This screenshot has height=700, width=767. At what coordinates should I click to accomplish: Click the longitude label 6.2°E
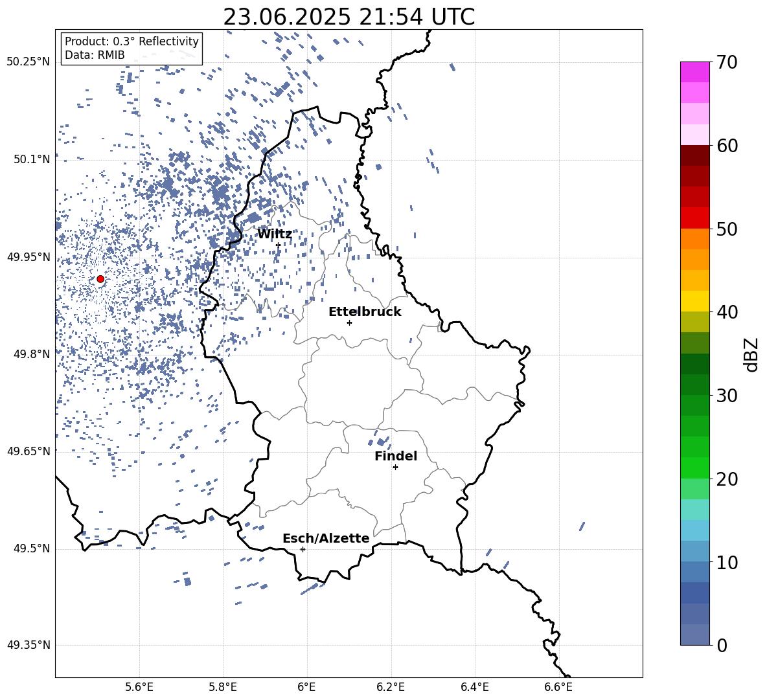click(391, 687)
